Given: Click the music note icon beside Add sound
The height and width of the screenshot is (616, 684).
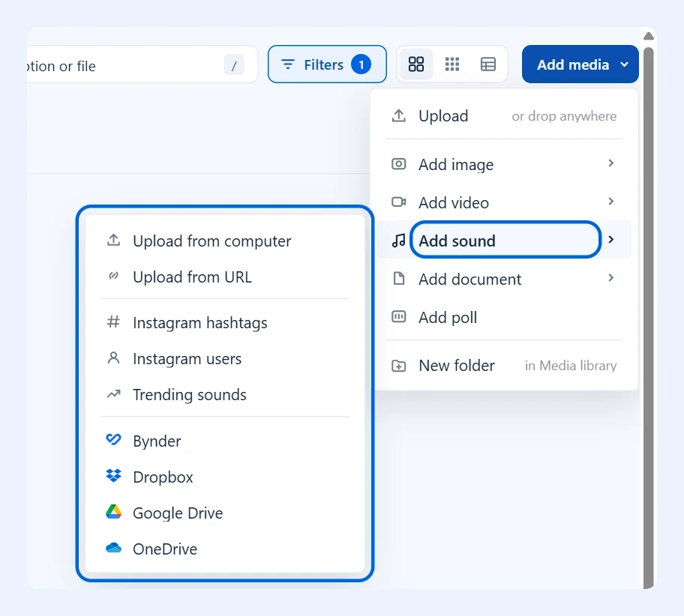Looking at the screenshot, I should (x=399, y=241).
